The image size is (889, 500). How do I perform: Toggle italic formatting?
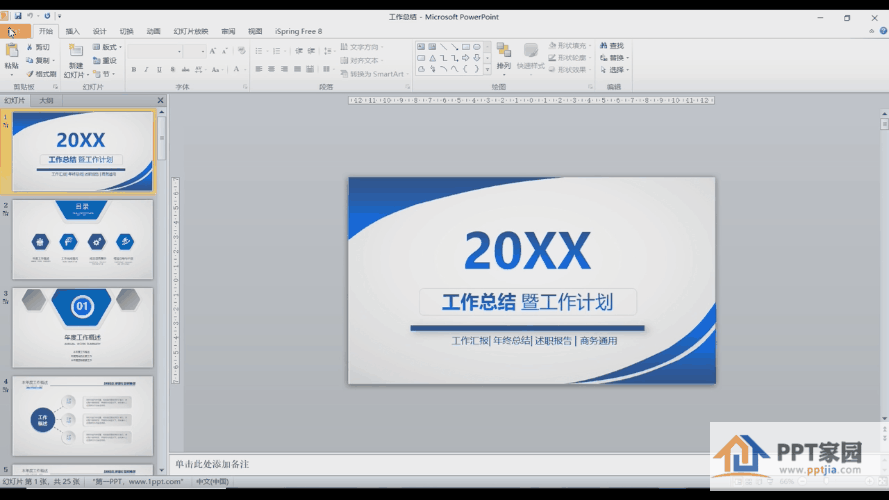146,70
